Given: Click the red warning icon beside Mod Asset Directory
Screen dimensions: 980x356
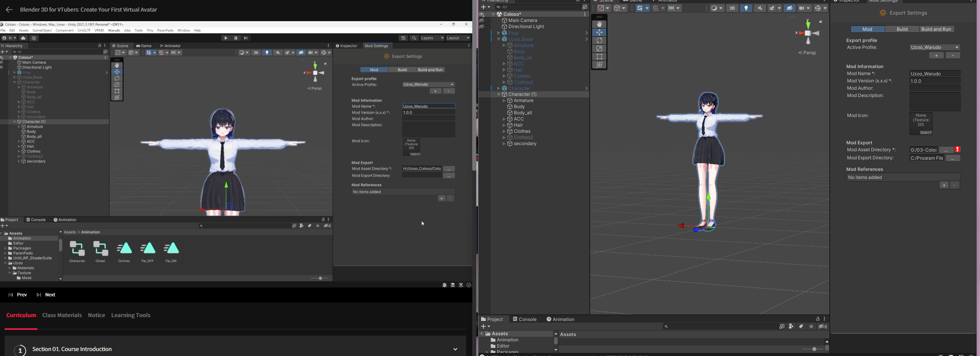Looking at the screenshot, I should (x=958, y=150).
